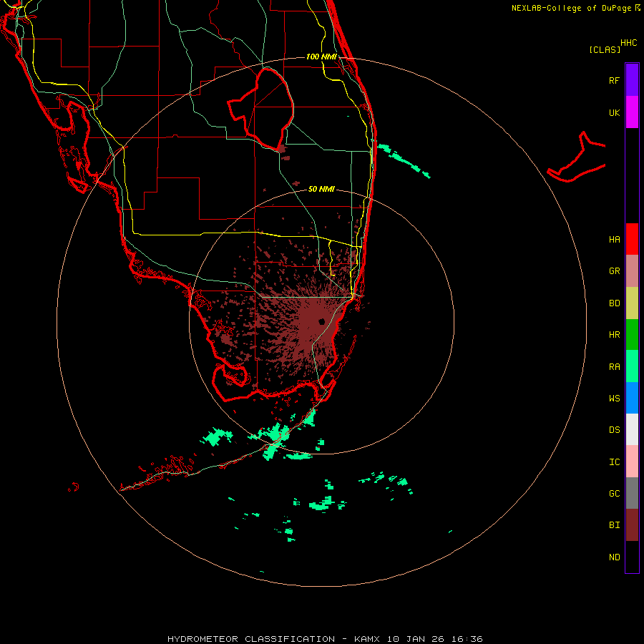Click the WS legend label
Image resolution: width=644 pixels, height=644 pixels.
click(x=614, y=399)
